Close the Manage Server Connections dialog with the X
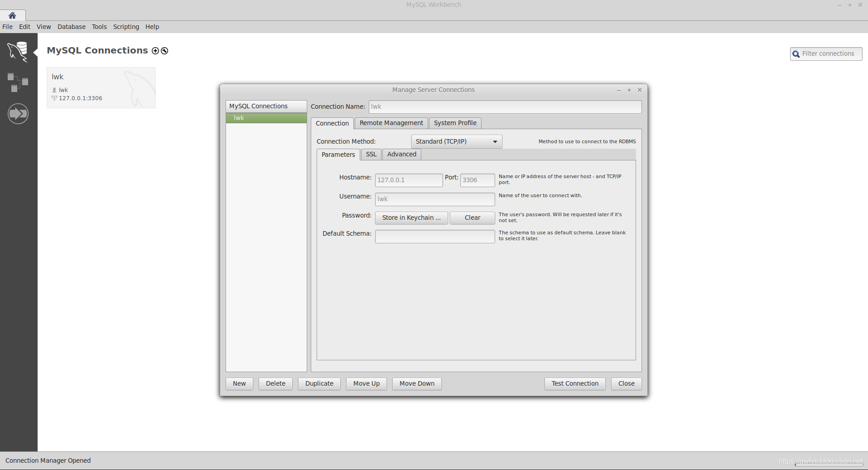This screenshot has height=470, width=868. (x=640, y=90)
